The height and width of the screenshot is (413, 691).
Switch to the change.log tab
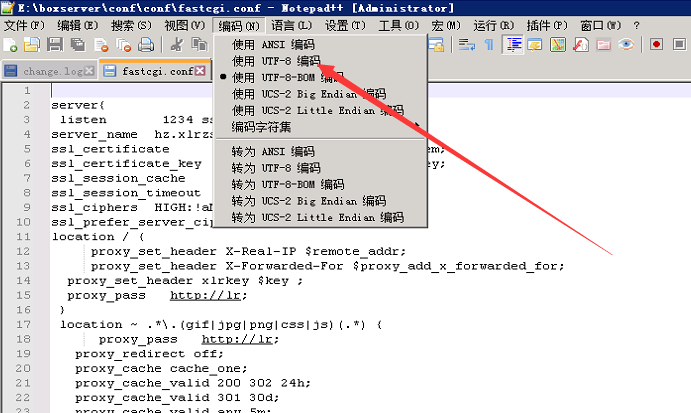[45, 71]
